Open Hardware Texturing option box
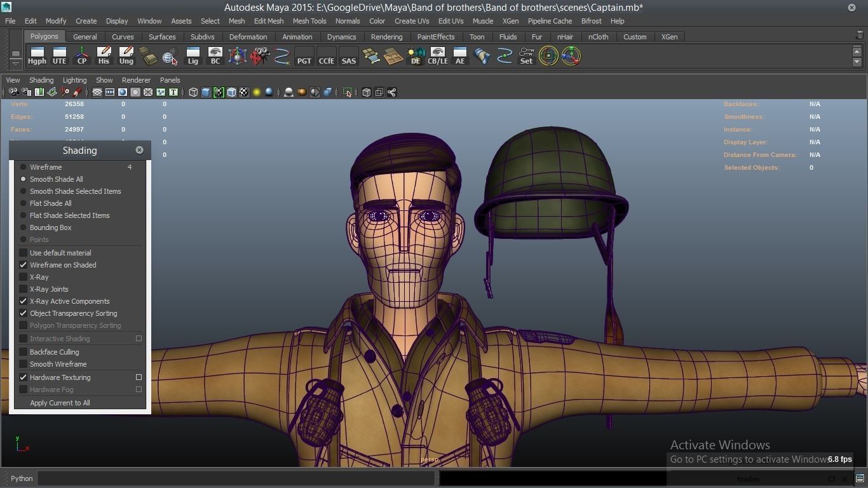 (x=139, y=377)
